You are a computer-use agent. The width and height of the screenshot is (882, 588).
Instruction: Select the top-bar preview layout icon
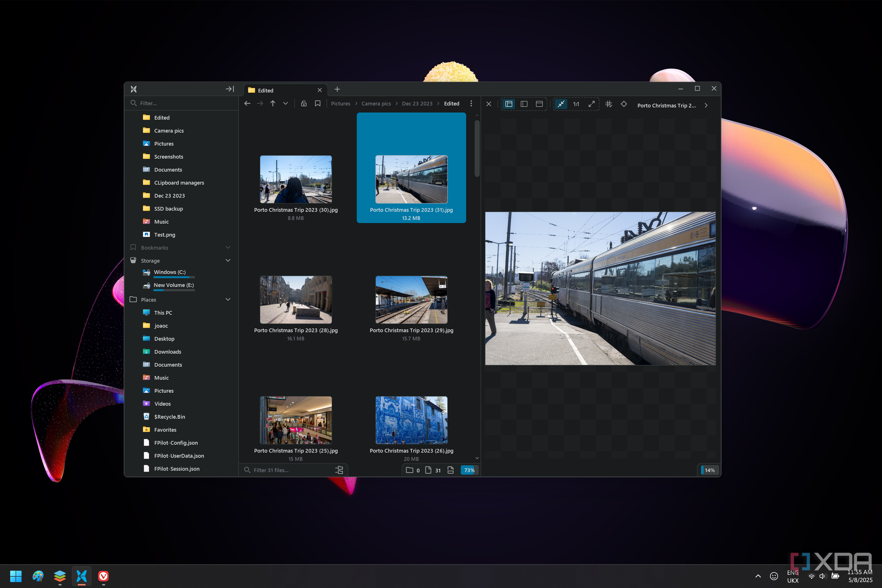539,104
